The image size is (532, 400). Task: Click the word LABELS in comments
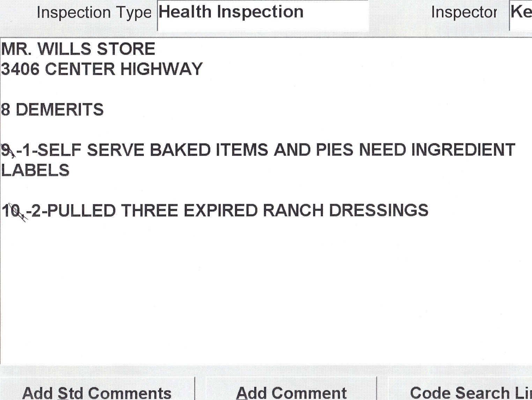click(x=35, y=170)
